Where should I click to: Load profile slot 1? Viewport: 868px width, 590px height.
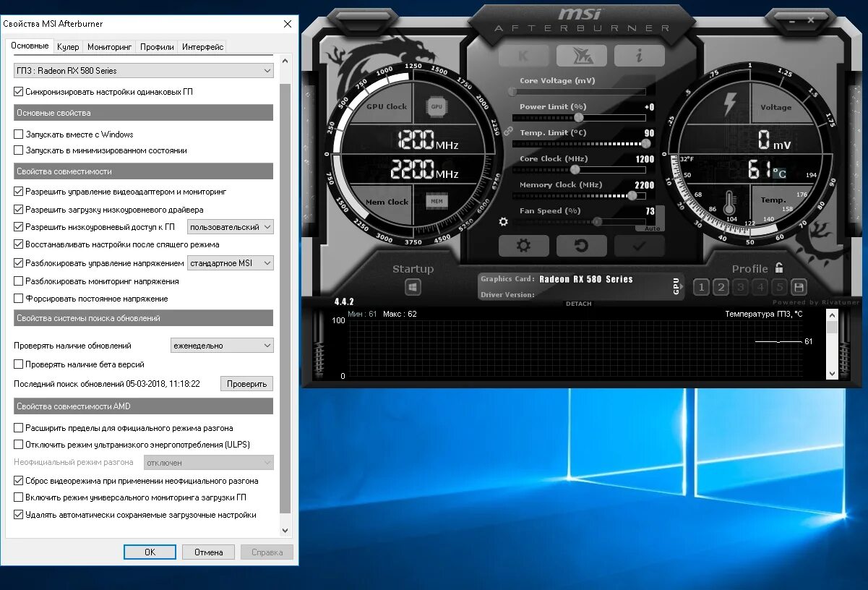click(x=700, y=287)
